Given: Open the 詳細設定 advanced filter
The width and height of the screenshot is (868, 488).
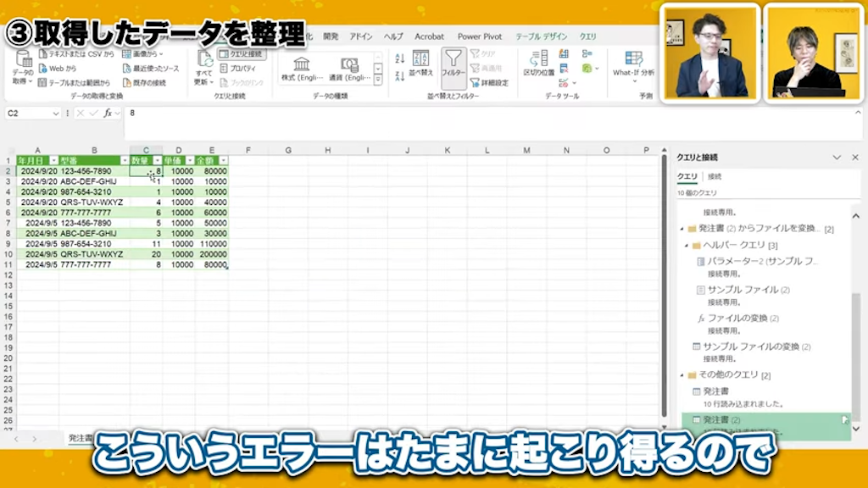Looking at the screenshot, I should (490, 81).
